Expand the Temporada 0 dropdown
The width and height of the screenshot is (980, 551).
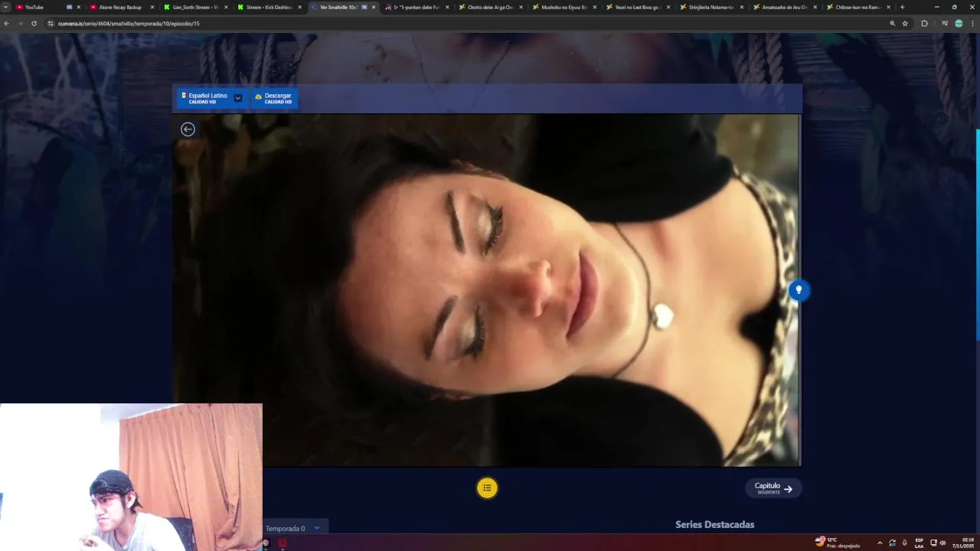click(x=295, y=528)
